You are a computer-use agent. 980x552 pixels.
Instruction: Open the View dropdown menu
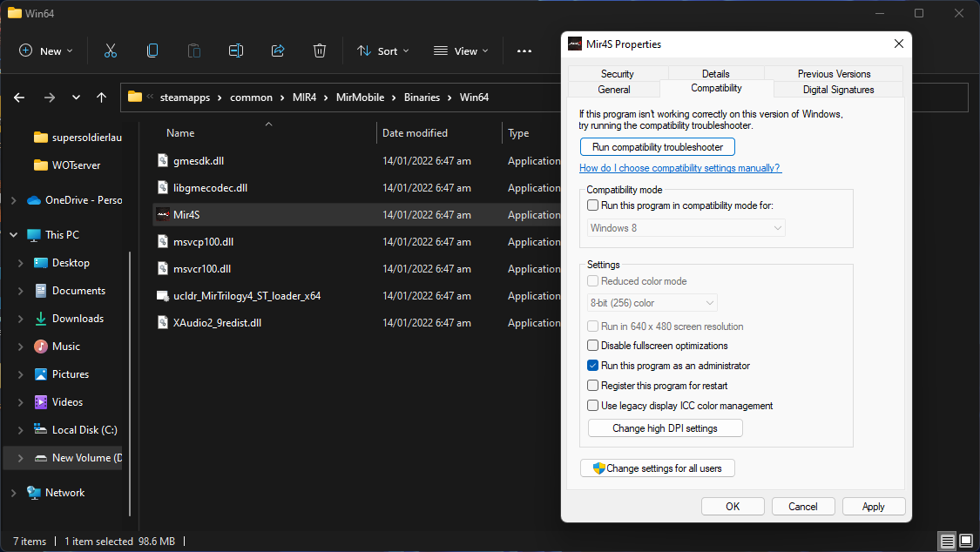461,51
